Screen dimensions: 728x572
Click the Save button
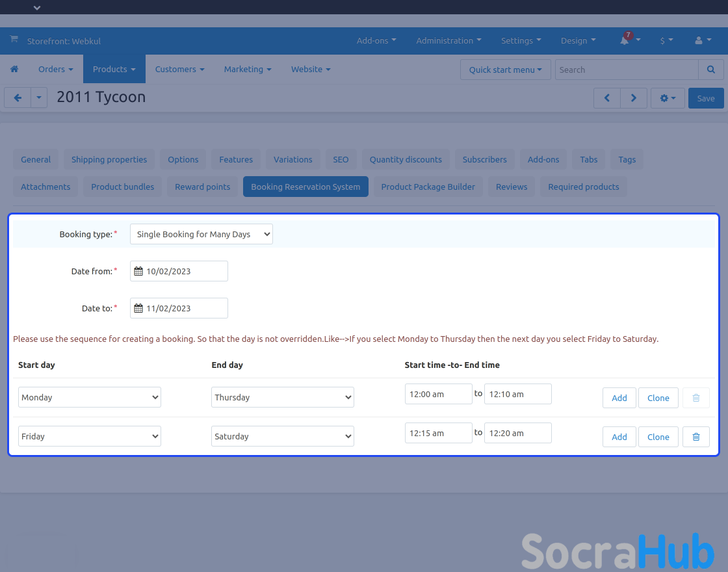pyautogui.click(x=705, y=98)
